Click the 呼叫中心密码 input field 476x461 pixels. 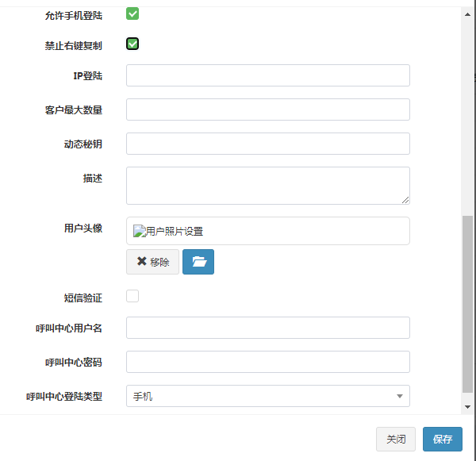pos(267,362)
